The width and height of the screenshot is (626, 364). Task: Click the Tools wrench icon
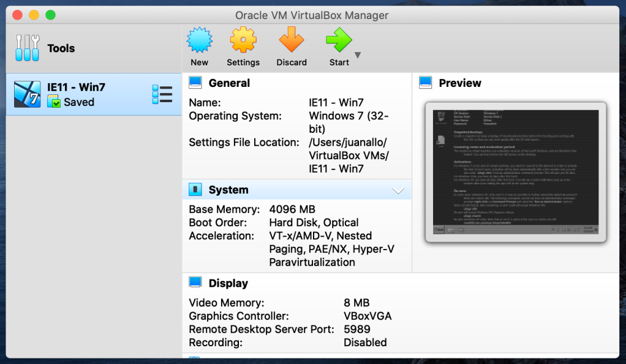[x=27, y=48]
